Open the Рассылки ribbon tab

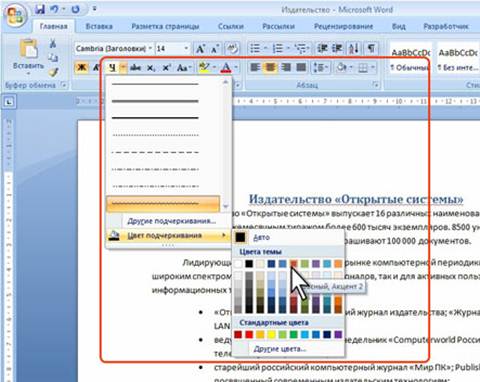point(278,26)
